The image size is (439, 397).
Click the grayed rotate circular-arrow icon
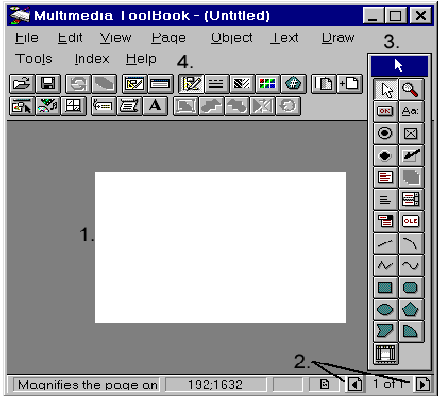point(288,106)
